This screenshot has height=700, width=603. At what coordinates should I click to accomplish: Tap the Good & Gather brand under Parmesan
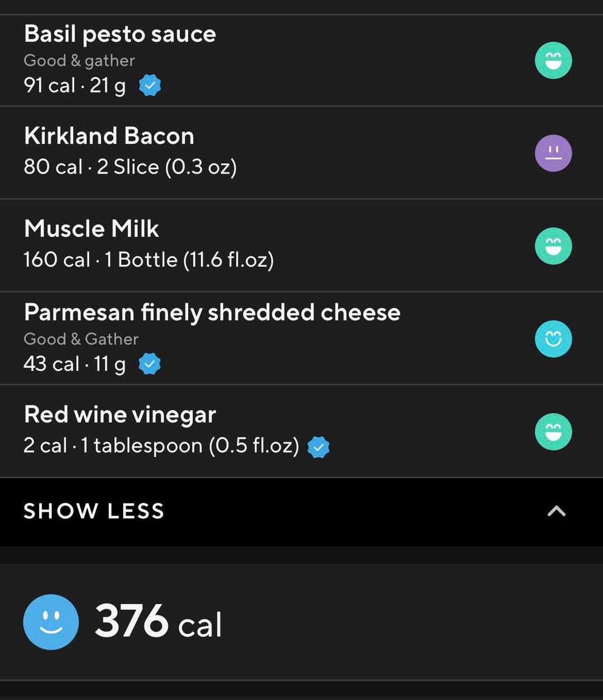81,339
